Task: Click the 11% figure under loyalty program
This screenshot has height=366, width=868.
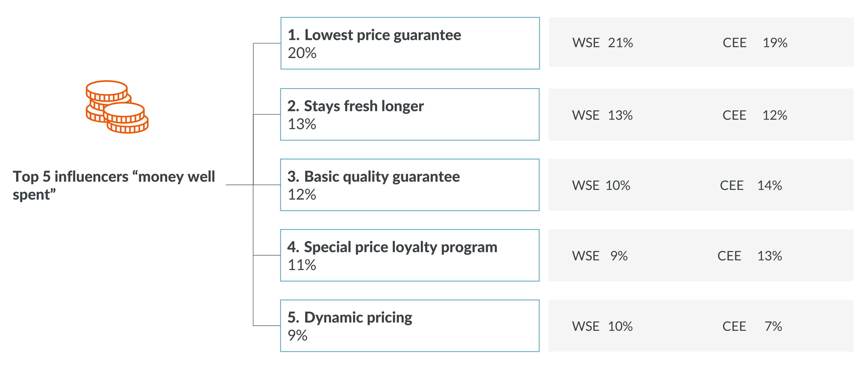Action: point(302,265)
